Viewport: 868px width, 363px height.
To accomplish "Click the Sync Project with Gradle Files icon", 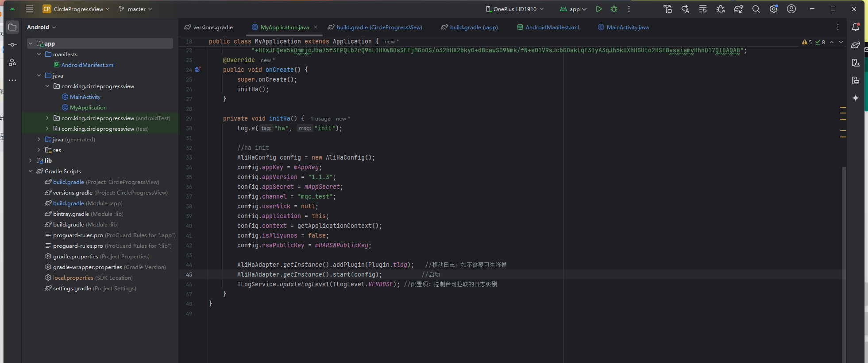I will click(x=738, y=9).
